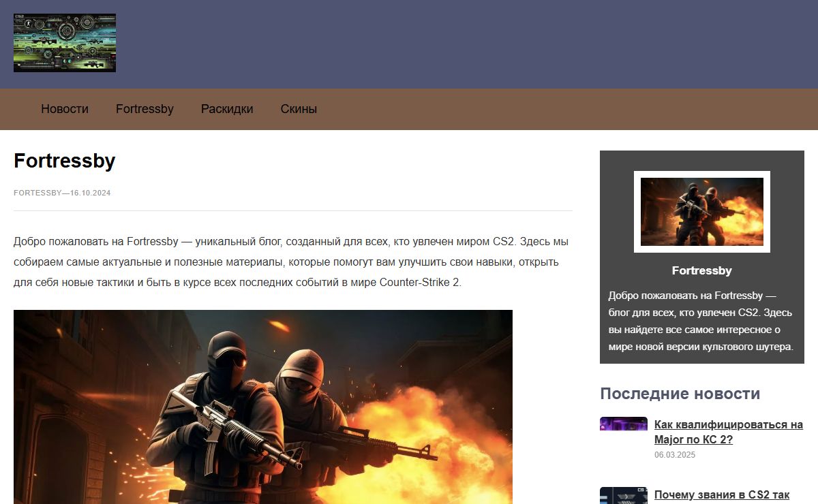
Task: Click the sidebar Fortressby widget title
Action: coord(702,270)
